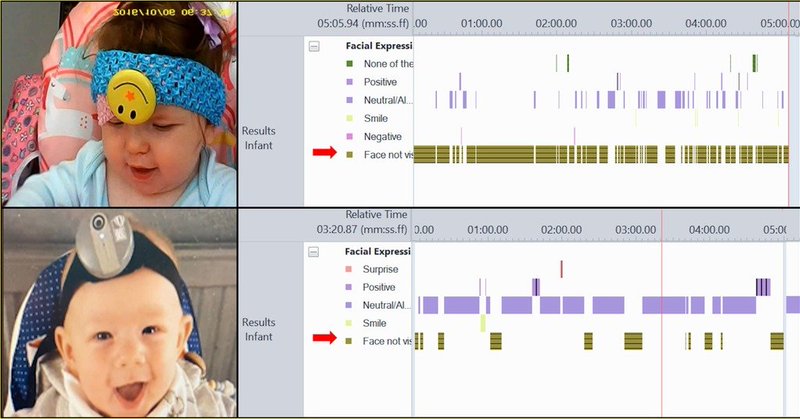Select the 'None of the' row, top panel

click(388, 64)
